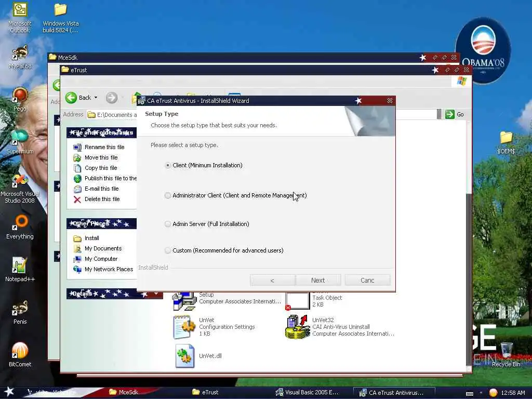This screenshot has width=532, height=399.
Task: Click the green Go button
Action: pyautogui.click(x=455, y=114)
